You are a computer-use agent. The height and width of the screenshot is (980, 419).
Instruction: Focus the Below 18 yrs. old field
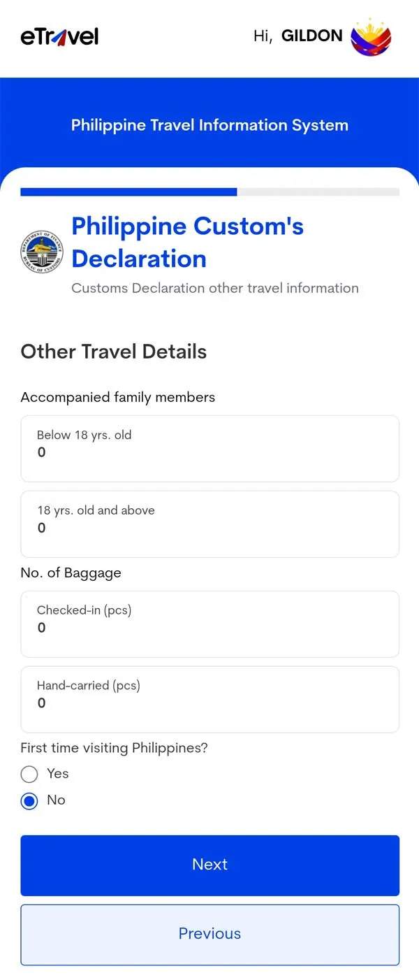point(209,449)
